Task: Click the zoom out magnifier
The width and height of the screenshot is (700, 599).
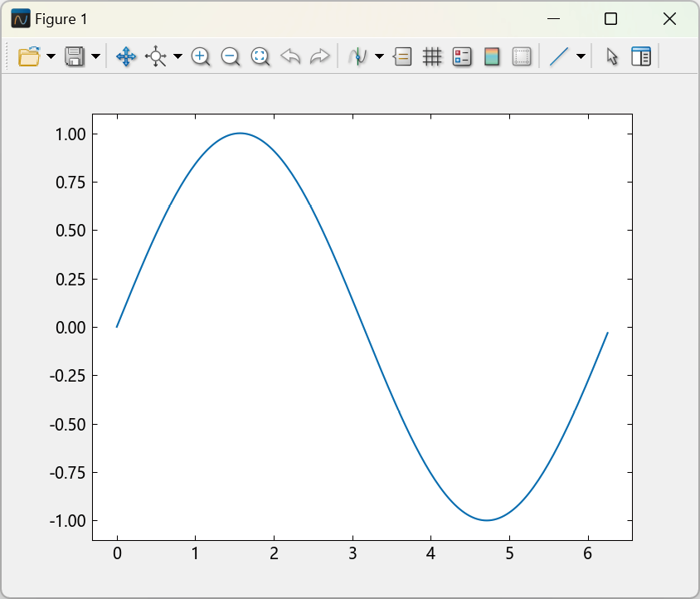Action: pyautogui.click(x=231, y=56)
